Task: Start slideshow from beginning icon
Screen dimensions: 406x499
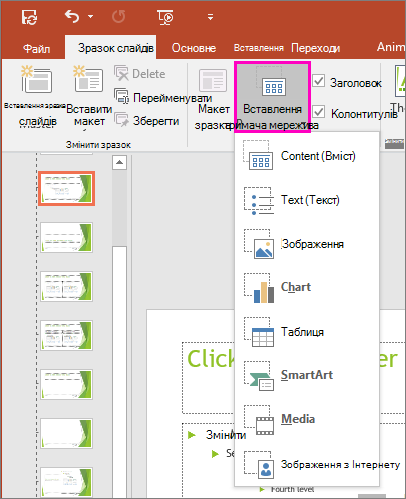Action: point(165,17)
